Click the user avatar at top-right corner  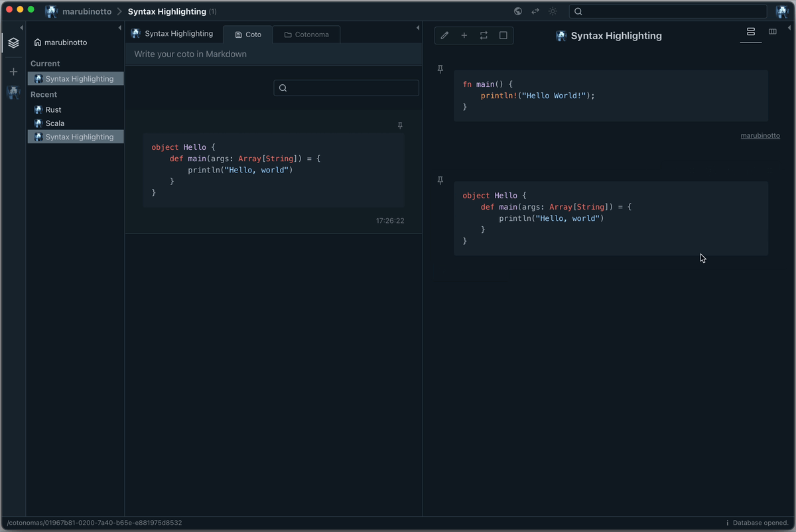pyautogui.click(x=781, y=11)
